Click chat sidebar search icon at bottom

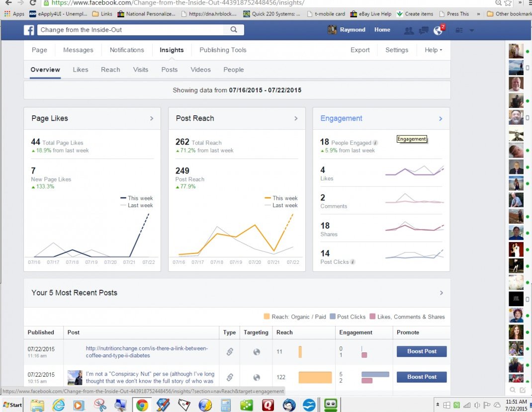(513, 390)
